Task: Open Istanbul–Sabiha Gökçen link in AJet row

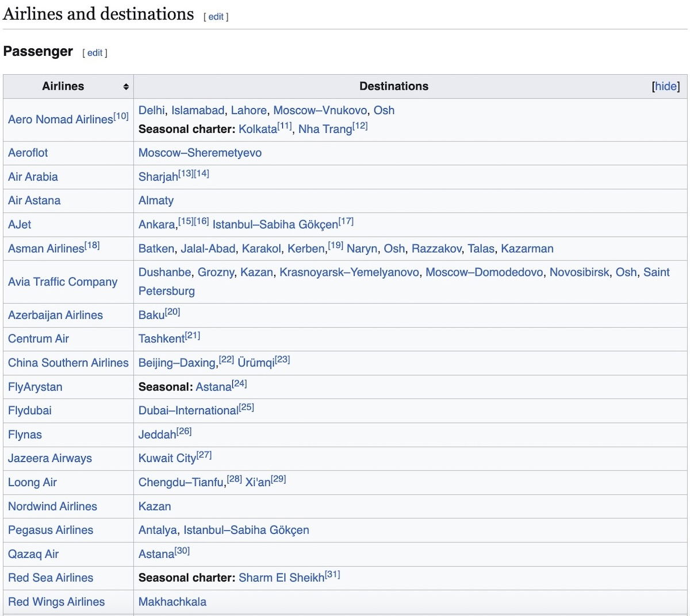Action: coord(275,225)
